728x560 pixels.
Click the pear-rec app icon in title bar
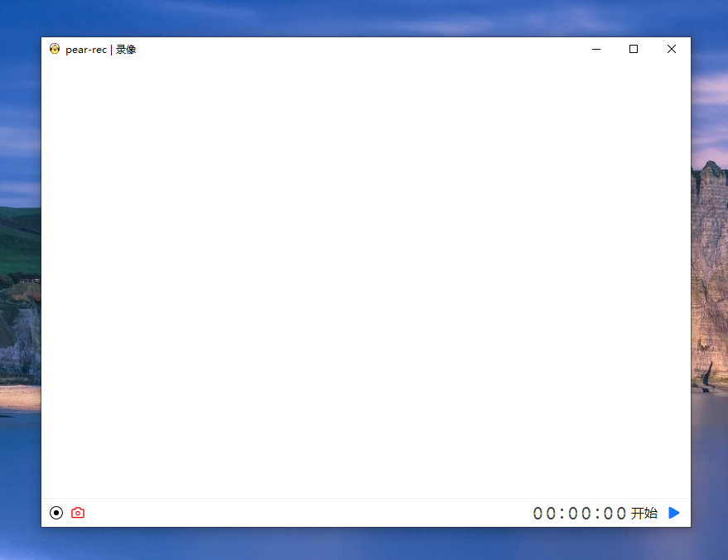[x=55, y=49]
